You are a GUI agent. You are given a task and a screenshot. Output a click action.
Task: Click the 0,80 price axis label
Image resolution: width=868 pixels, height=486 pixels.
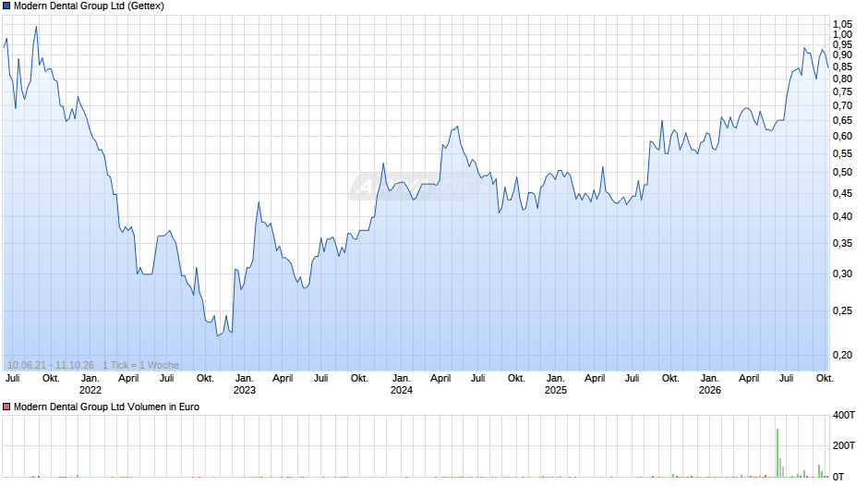tap(842, 79)
